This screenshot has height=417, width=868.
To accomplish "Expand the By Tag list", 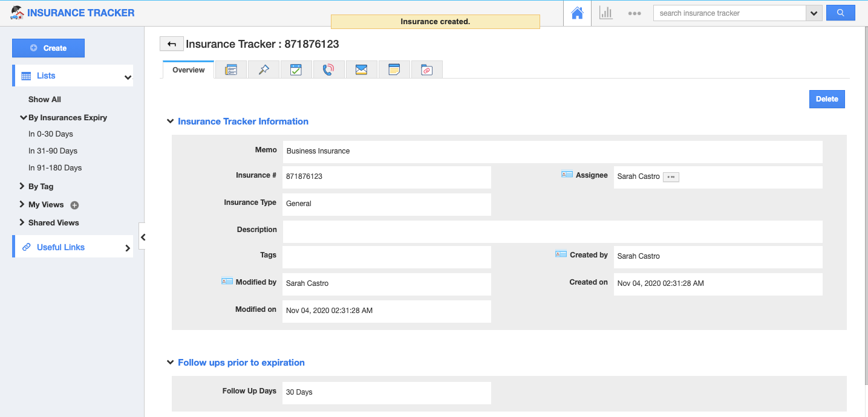I will pyautogui.click(x=22, y=186).
